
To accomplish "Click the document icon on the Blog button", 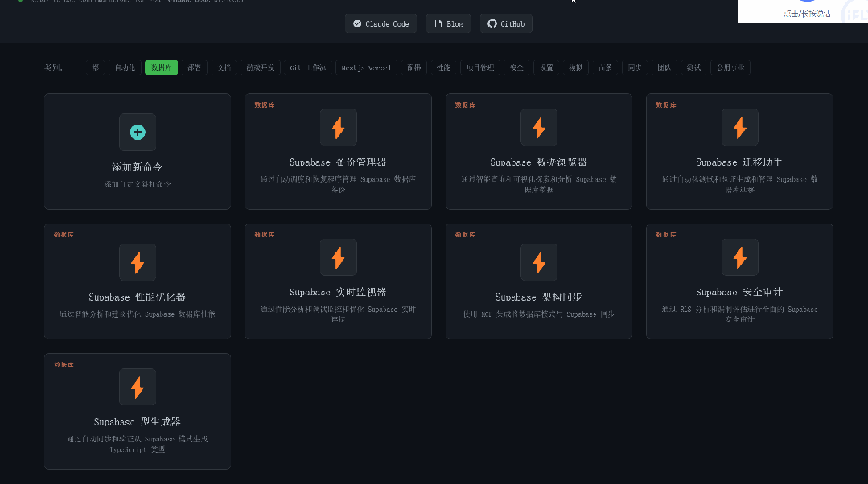I will pyautogui.click(x=438, y=24).
